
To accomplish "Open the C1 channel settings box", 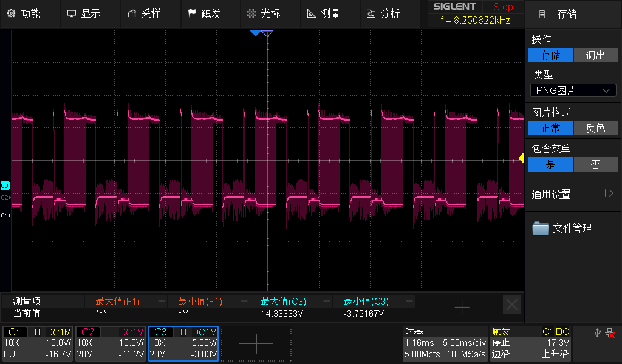I will (37, 343).
